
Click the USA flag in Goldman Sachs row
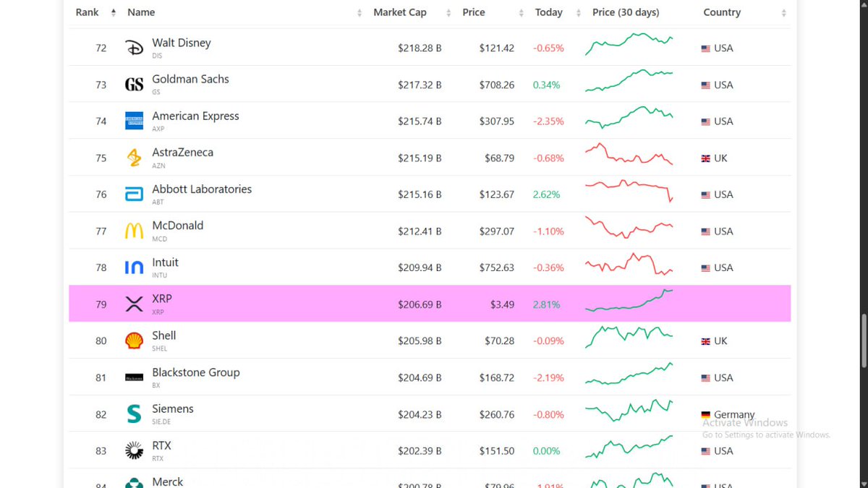(706, 85)
